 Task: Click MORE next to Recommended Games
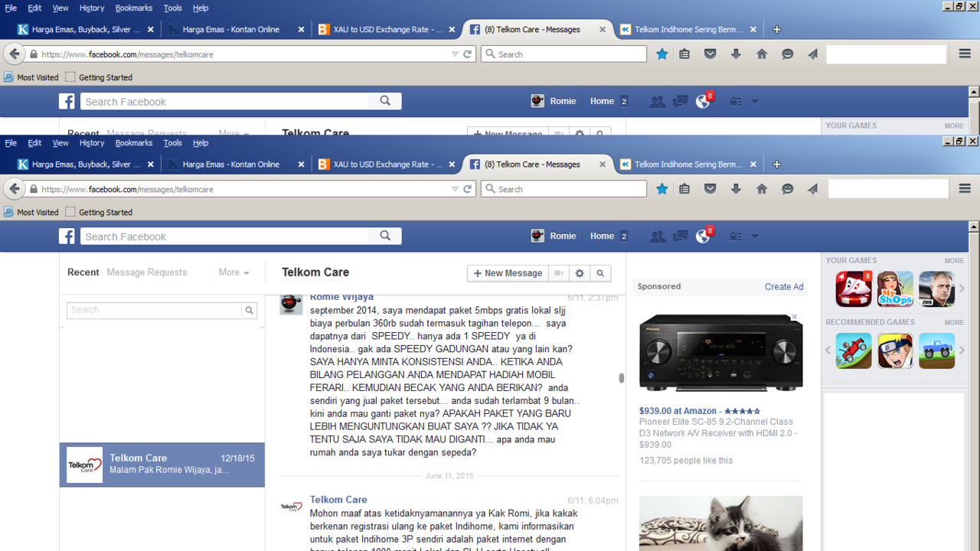(x=954, y=322)
